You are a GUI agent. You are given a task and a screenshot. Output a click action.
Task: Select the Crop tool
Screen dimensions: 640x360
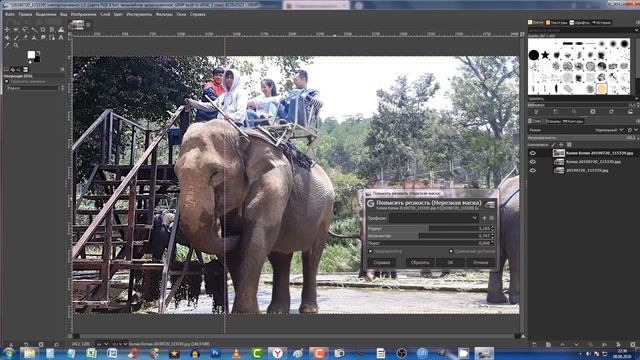[x=43, y=29]
